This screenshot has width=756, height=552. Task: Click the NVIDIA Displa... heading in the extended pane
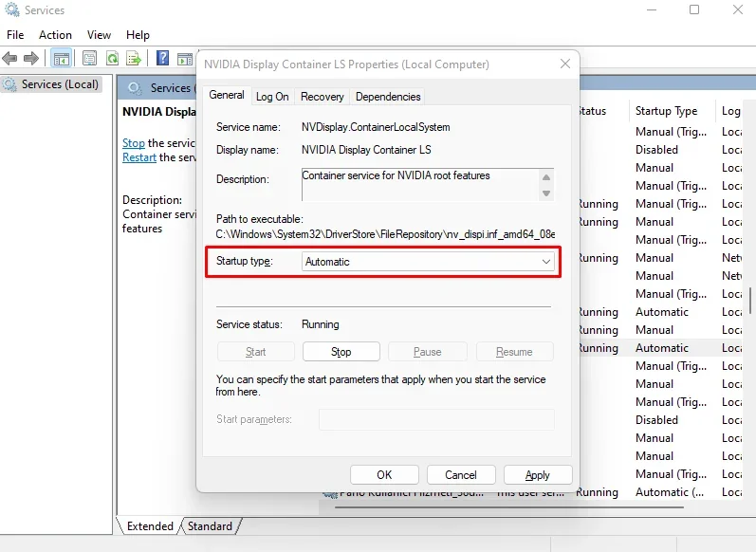pos(159,112)
